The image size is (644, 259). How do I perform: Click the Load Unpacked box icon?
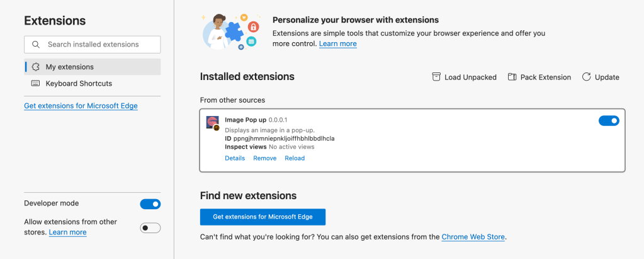click(x=436, y=77)
